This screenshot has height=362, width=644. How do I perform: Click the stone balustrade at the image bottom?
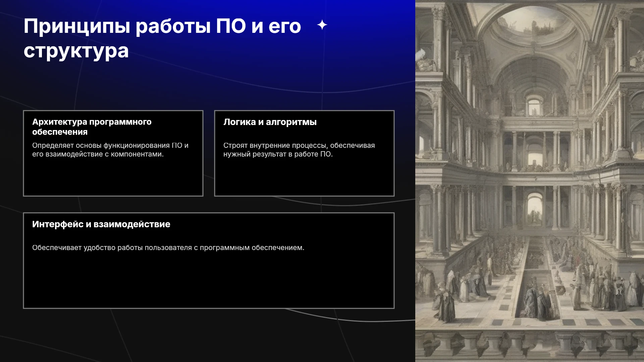(x=530, y=345)
